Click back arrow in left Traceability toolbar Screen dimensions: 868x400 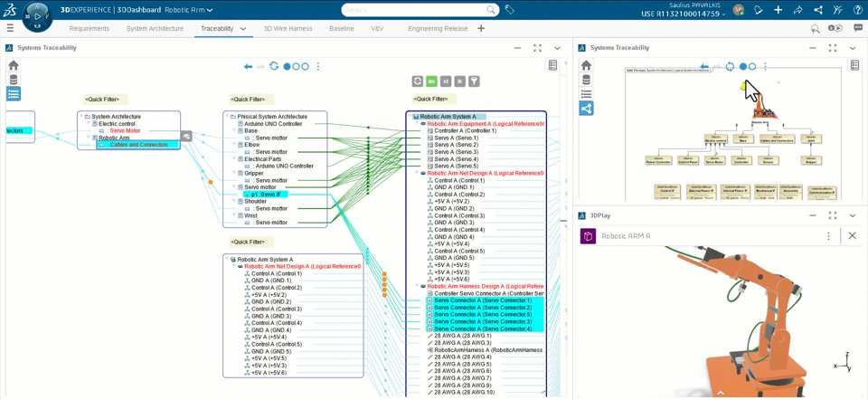pos(248,66)
